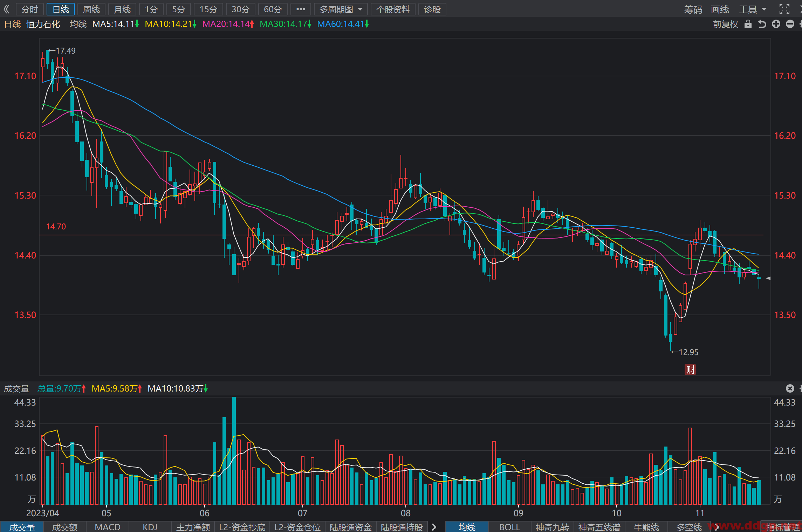This screenshot has width=802, height=532.
Task: Click the 前复权 adjustment setting
Action: [725, 24]
